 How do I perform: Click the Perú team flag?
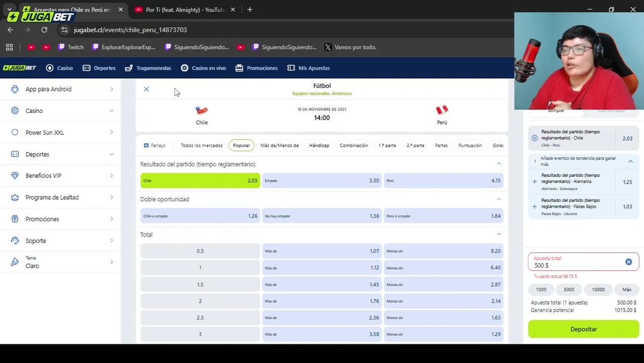click(442, 110)
